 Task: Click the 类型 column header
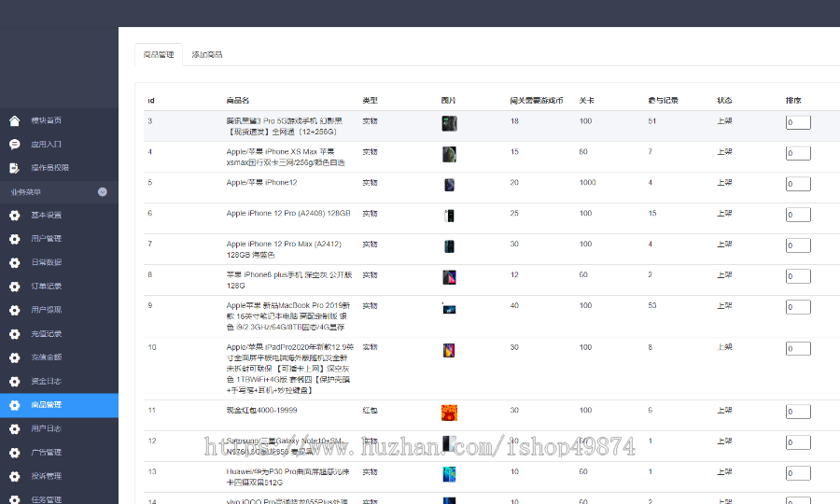pyautogui.click(x=371, y=100)
